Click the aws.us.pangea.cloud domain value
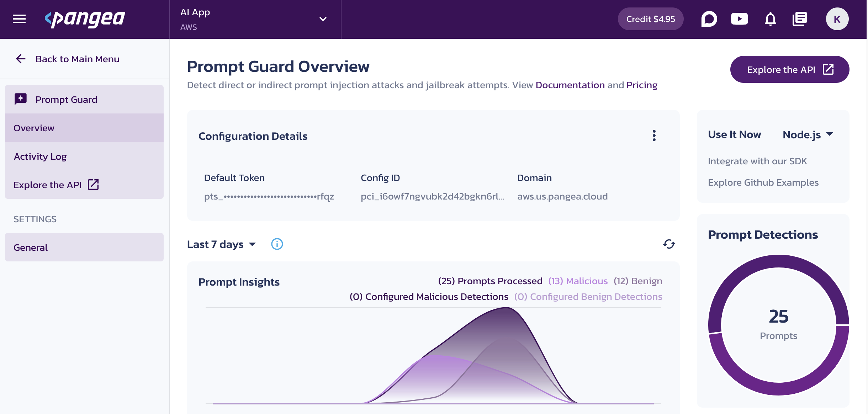The height and width of the screenshot is (414, 868). click(x=562, y=196)
